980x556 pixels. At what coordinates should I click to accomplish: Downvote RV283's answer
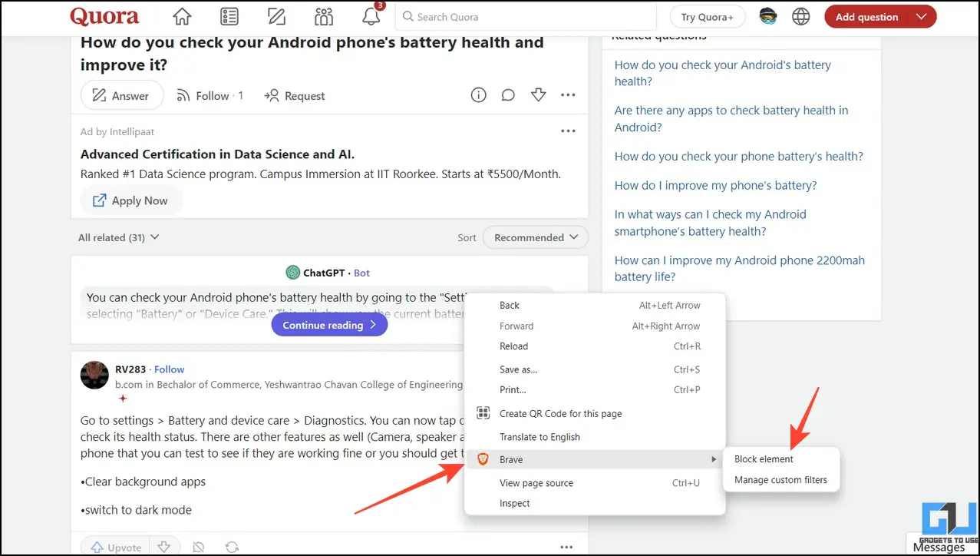[163, 548]
